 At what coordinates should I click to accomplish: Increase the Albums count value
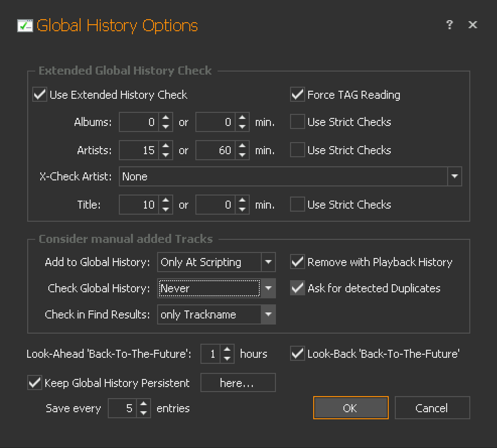pyautogui.click(x=166, y=117)
